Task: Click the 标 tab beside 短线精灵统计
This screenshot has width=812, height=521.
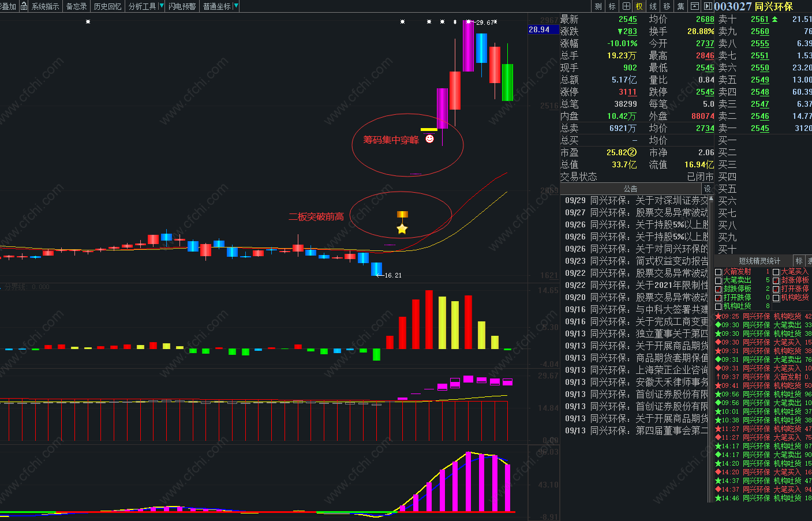Action: [x=799, y=261]
